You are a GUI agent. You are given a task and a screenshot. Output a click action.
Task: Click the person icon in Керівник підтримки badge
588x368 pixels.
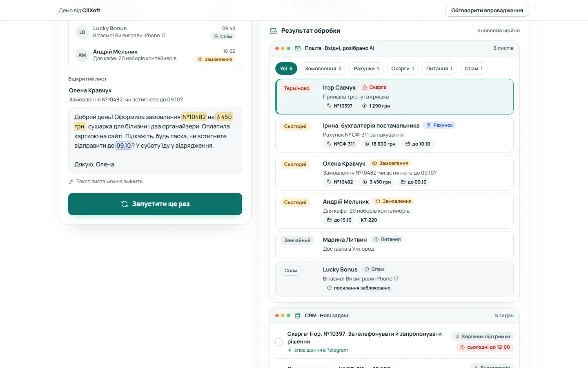pyautogui.click(x=457, y=337)
